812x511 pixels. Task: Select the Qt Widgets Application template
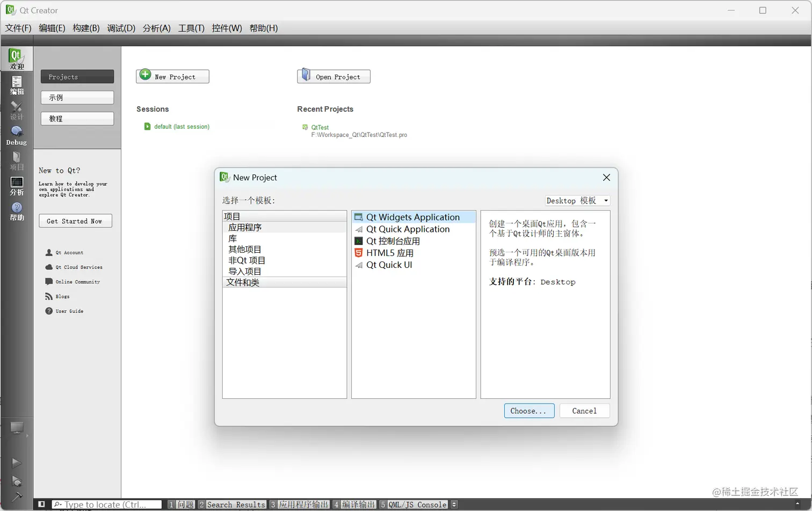(x=414, y=217)
